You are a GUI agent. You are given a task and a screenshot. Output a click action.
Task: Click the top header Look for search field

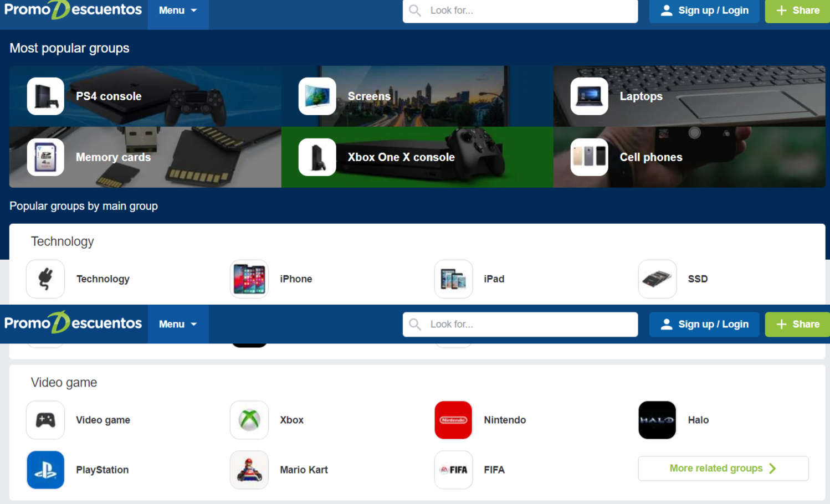(520, 11)
